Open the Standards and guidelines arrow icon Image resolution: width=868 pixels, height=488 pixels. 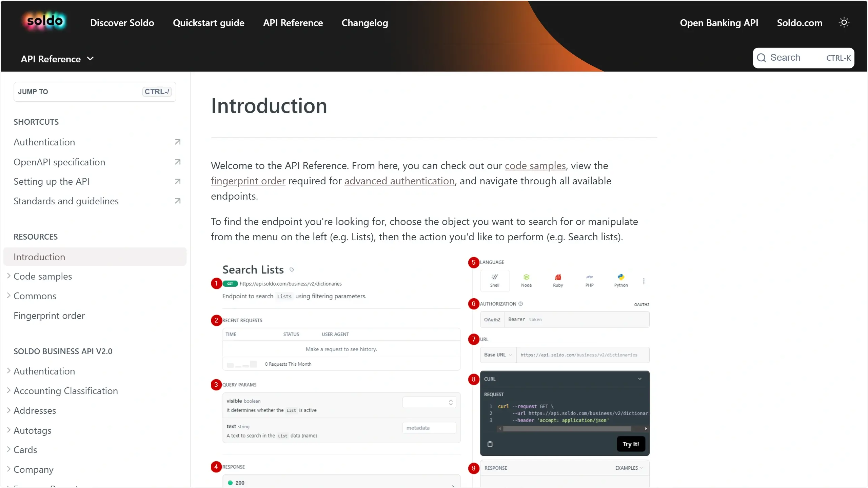[x=177, y=201]
